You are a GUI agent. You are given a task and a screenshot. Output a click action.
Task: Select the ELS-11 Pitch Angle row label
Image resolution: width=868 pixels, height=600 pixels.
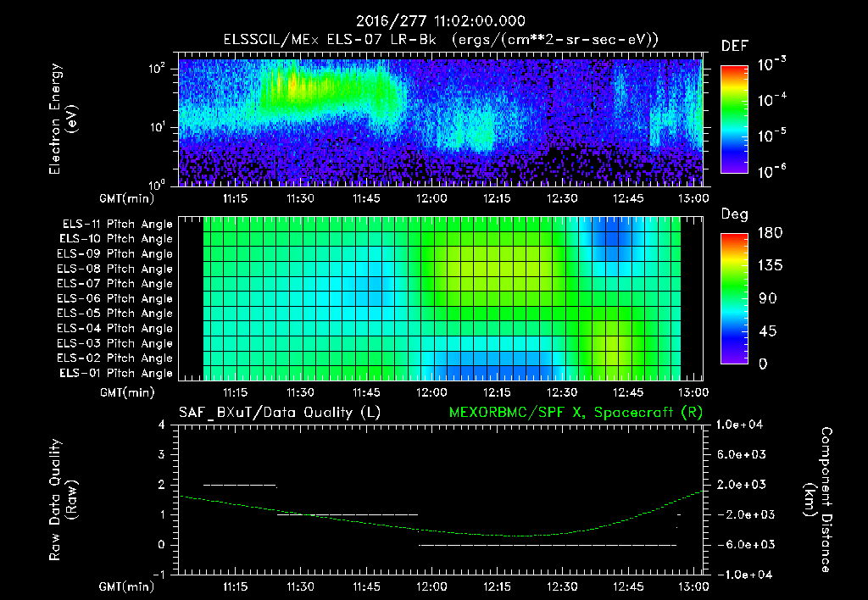[x=117, y=225]
